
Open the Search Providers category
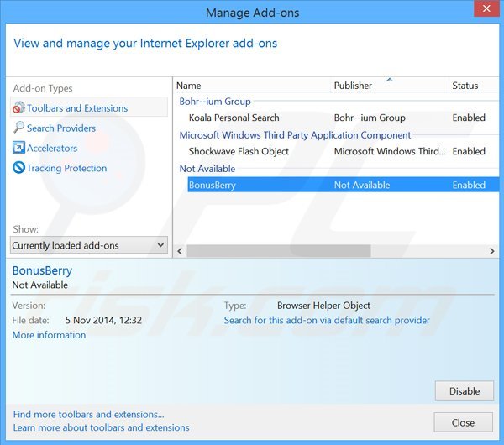pos(61,128)
